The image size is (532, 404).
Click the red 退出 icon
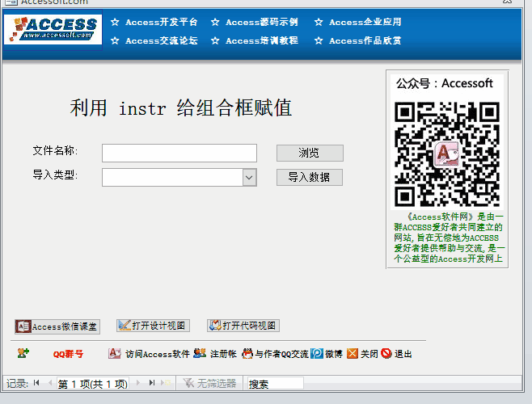pyautogui.click(x=386, y=353)
